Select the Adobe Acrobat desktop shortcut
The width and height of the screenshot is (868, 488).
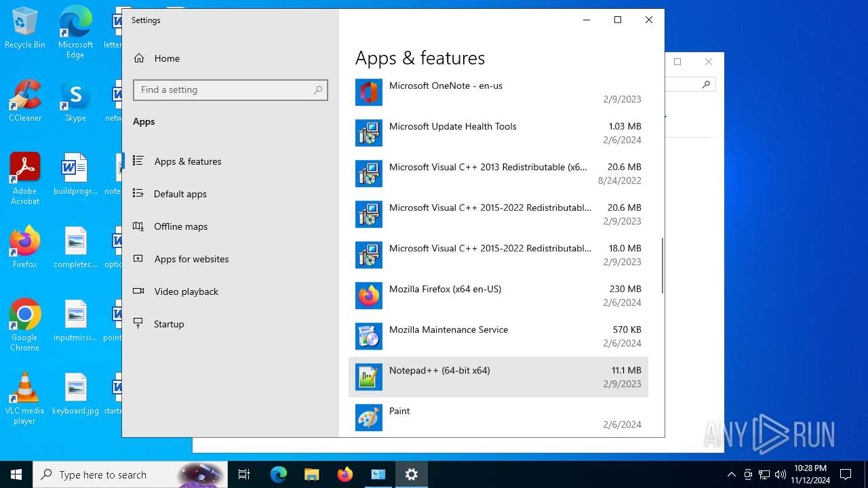point(25,179)
